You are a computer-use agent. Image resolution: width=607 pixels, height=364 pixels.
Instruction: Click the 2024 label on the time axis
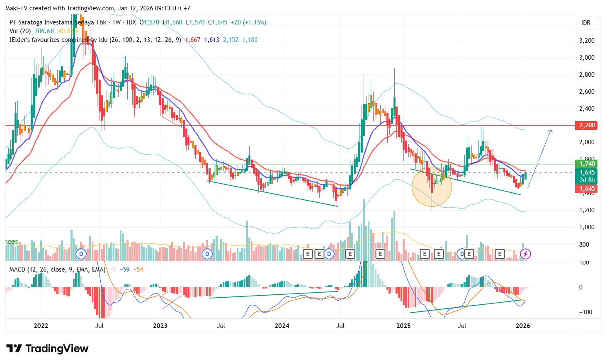tap(282, 326)
